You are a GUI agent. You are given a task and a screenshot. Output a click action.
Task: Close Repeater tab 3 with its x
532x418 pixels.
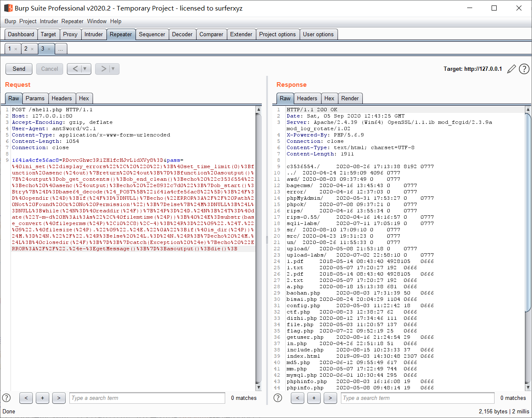coord(49,49)
